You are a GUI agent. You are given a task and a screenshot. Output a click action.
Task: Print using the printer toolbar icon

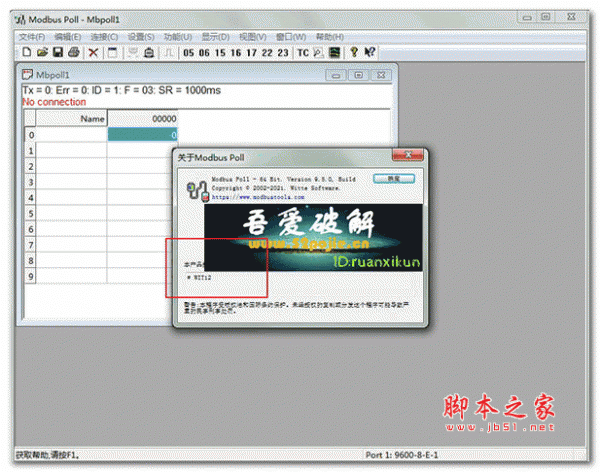(73, 52)
